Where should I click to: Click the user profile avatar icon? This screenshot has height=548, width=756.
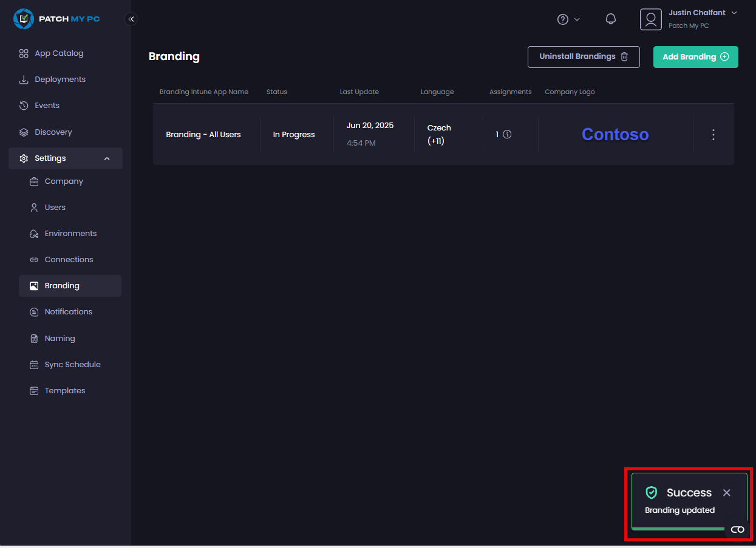point(650,19)
